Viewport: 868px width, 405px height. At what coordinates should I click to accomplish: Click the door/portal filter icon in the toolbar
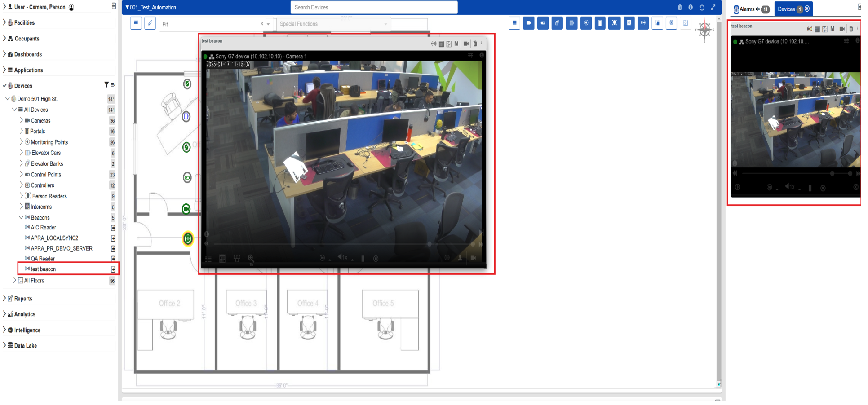tap(600, 23)
